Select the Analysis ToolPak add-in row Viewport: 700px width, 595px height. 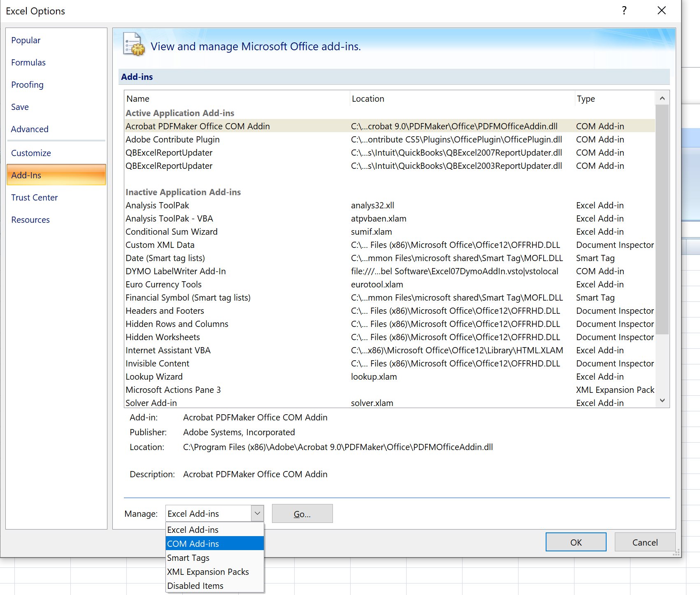pos(158,205)
